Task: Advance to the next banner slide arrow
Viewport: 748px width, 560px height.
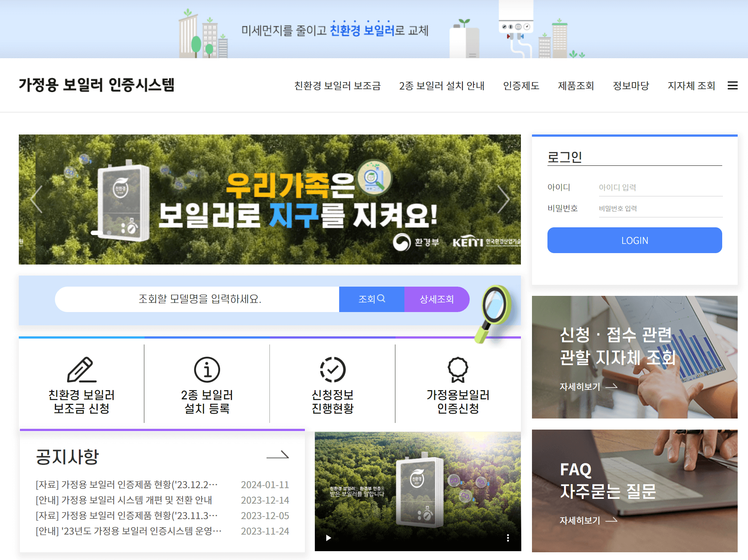Action: pyautogui.click(x=503, y=199)
